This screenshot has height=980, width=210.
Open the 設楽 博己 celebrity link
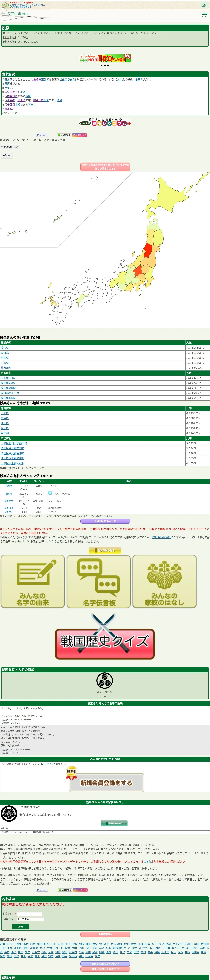[9, 512]
